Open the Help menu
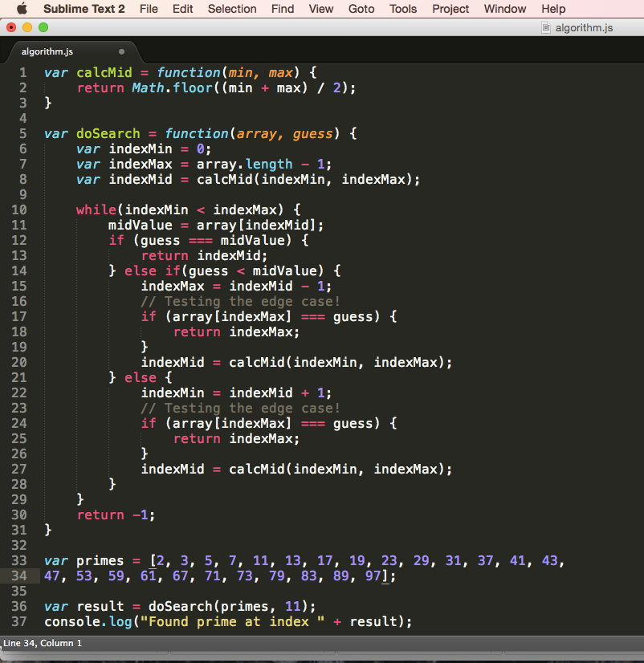644x663 pixels. coord(553,9)
